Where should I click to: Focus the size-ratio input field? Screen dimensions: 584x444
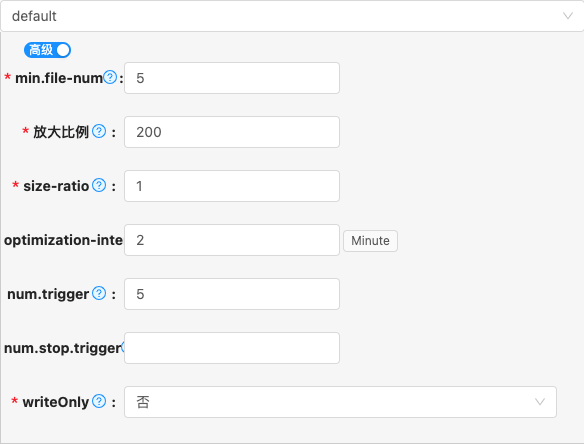pyautogui.click(x=232, y=186)
